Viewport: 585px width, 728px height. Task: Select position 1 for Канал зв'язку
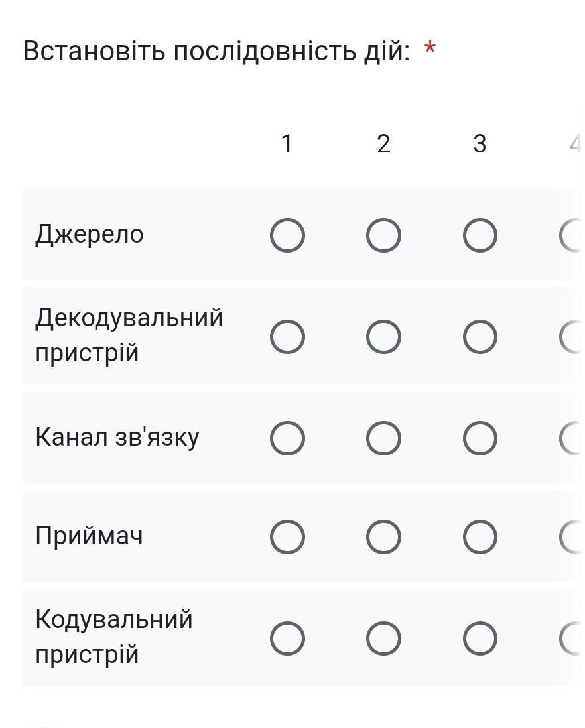point(287,438)
